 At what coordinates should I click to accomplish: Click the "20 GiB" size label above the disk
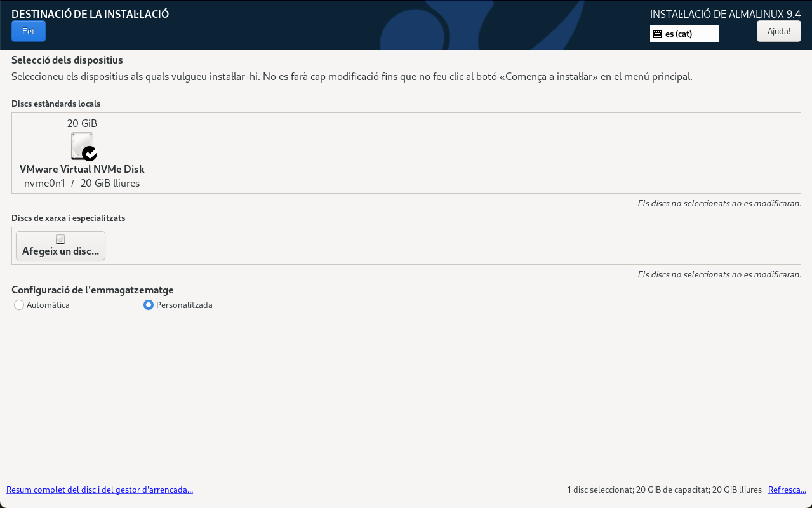pos(82,123)
